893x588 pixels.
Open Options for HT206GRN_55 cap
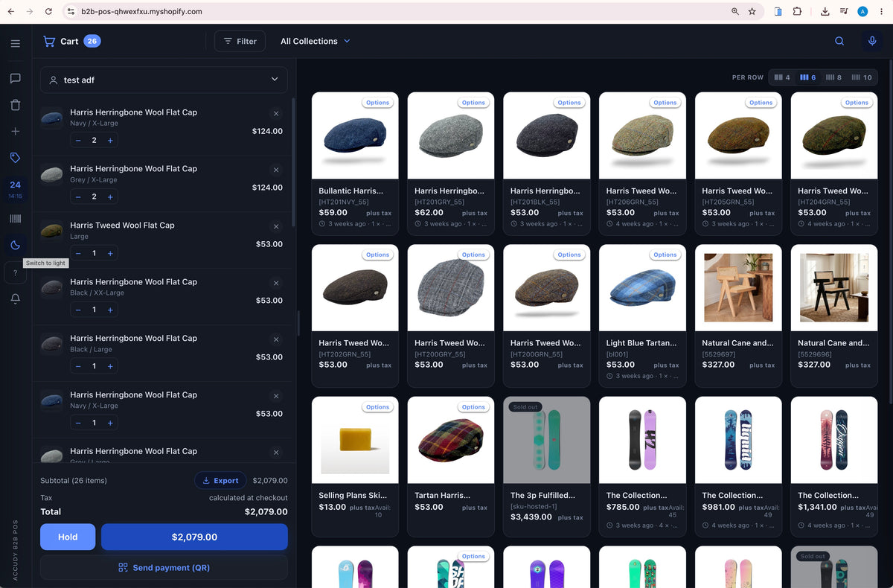[x=665, y=103]
